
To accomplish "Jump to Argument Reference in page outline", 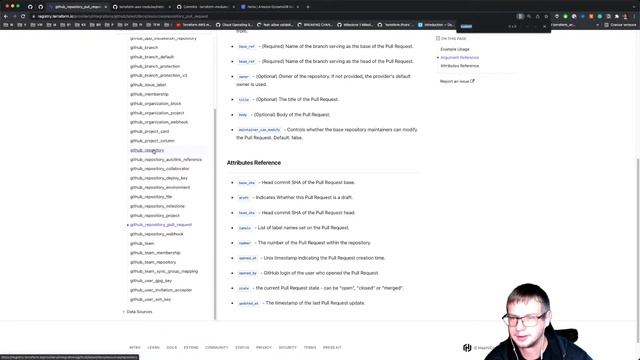I will point(460,58).
